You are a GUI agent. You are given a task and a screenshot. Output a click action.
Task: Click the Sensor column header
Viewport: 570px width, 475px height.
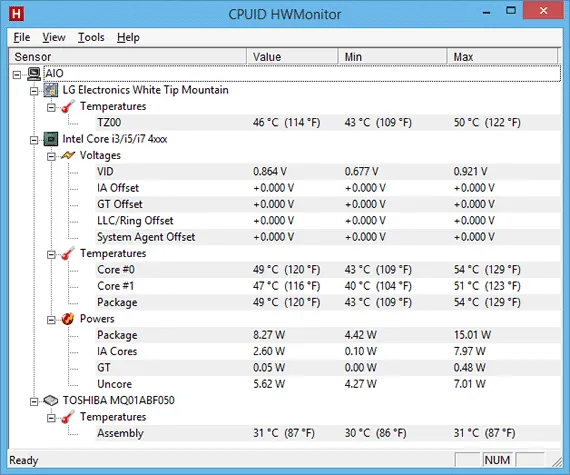pos(128,57)
